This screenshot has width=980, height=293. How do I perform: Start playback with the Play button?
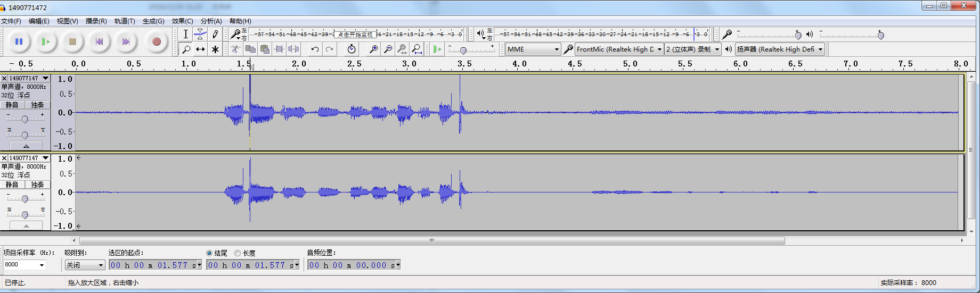tap(46, 41)
